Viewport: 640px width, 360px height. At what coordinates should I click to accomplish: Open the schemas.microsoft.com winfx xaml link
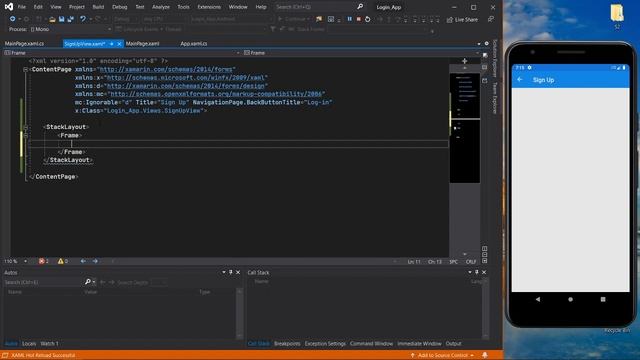(x=186, y=78)
